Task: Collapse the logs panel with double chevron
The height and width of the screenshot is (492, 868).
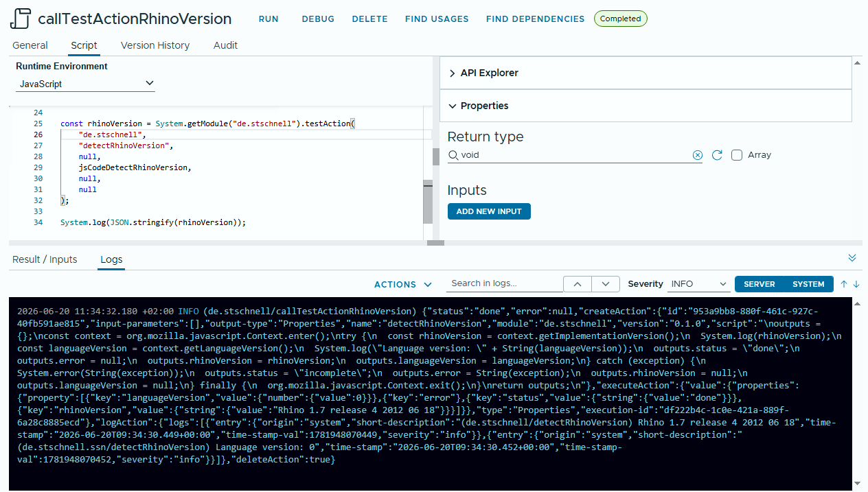Action: pyautogui.click(x=852, y=258)
